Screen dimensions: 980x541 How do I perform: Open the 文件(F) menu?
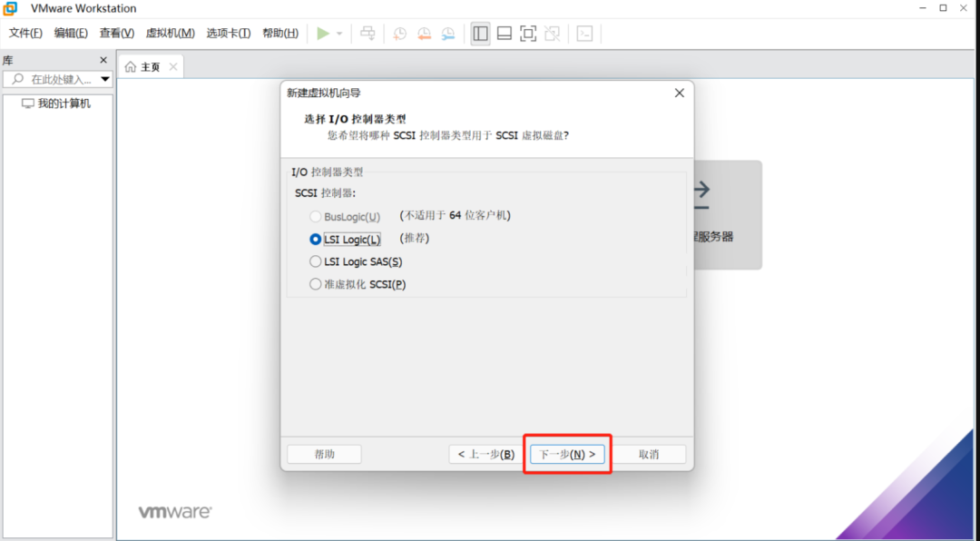point(25,34)
